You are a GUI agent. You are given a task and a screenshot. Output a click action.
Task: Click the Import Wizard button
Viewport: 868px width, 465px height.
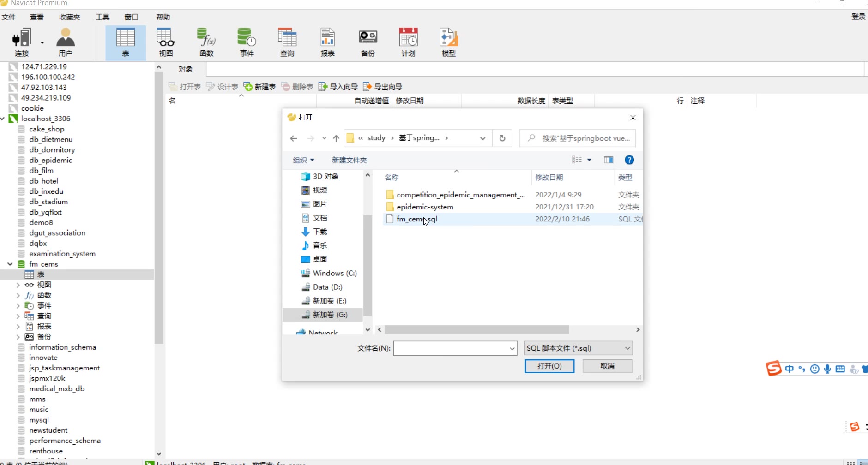338,87
